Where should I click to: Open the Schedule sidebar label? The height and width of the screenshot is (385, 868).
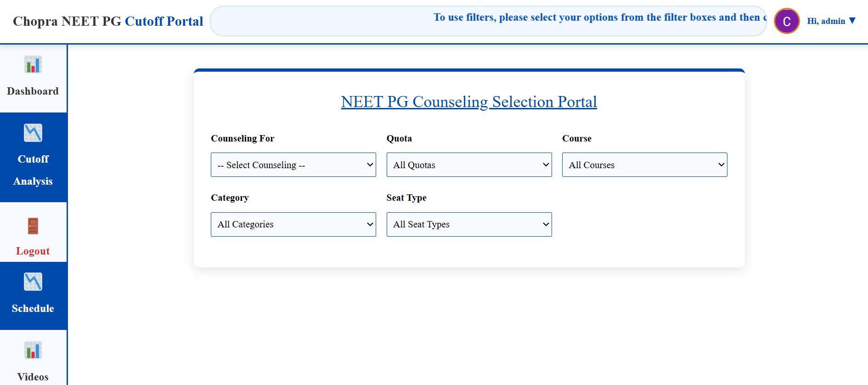tap(33, 308)
